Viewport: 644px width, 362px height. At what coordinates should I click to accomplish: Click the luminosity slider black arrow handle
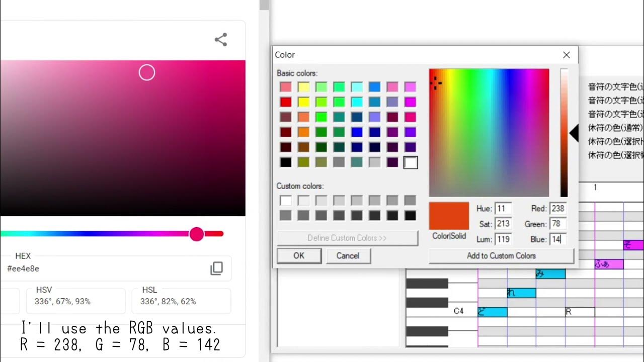(574, 133)
